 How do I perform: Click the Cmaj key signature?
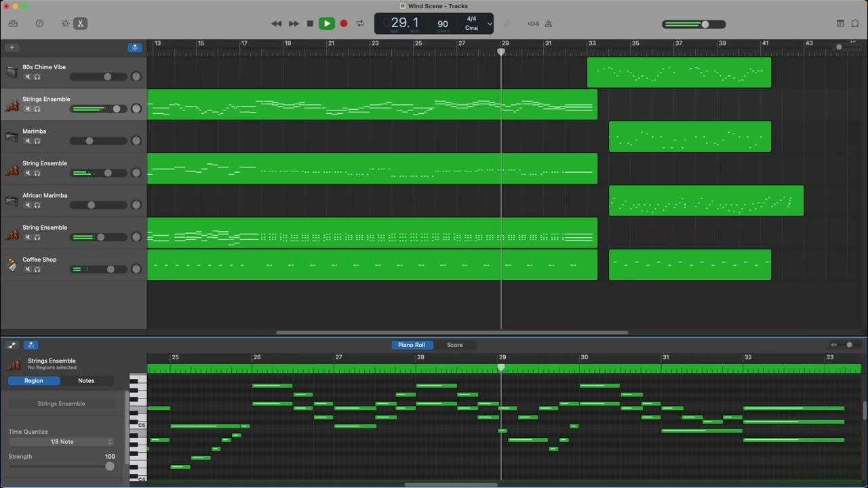click(x=471, y=28)
